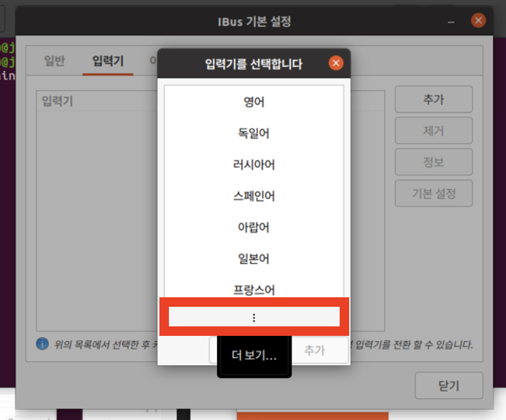
Task: Minimize the IBus 기본 설정 window
Action: pos(451,22)
